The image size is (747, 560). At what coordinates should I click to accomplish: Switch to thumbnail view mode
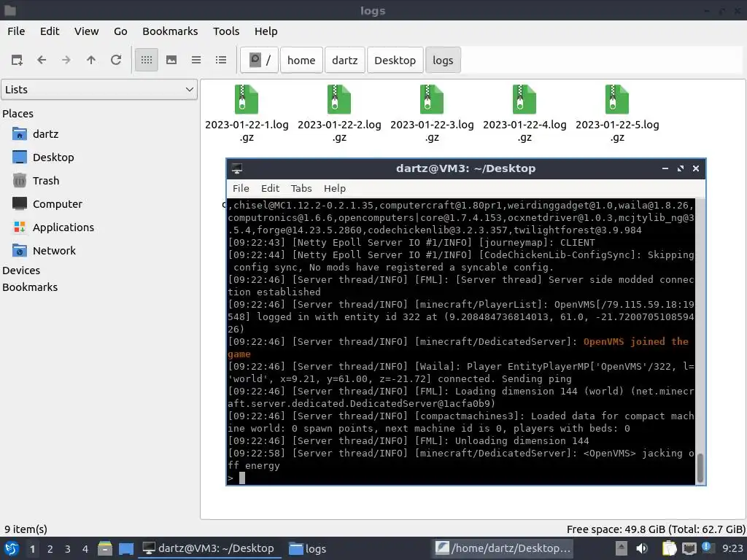(x=171, y=60)
